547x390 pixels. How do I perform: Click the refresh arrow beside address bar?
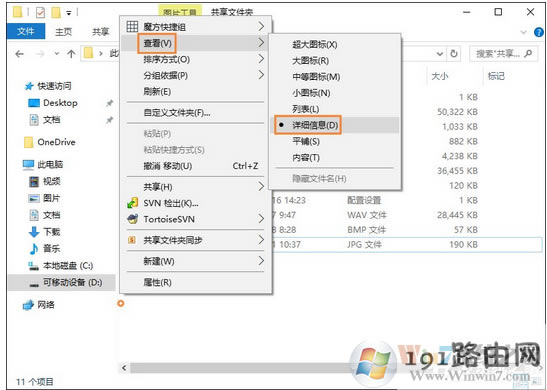point(454,54)
